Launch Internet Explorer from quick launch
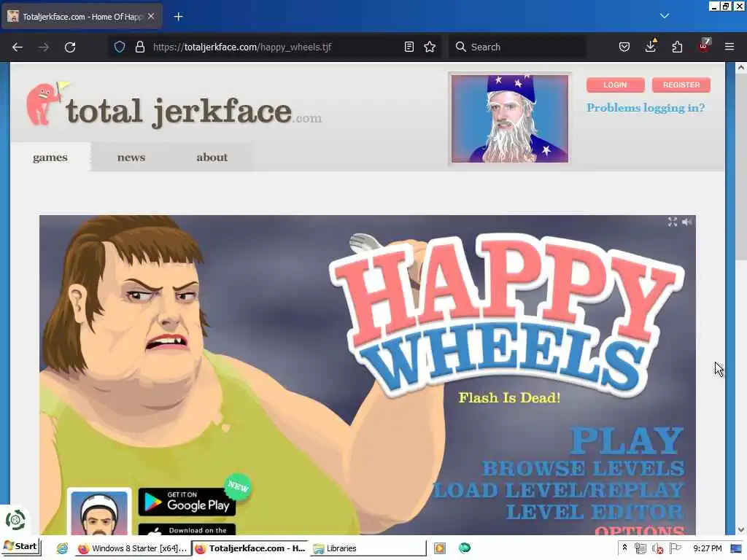This screenshot has height=560, width=747. click(x=63, y=548)
